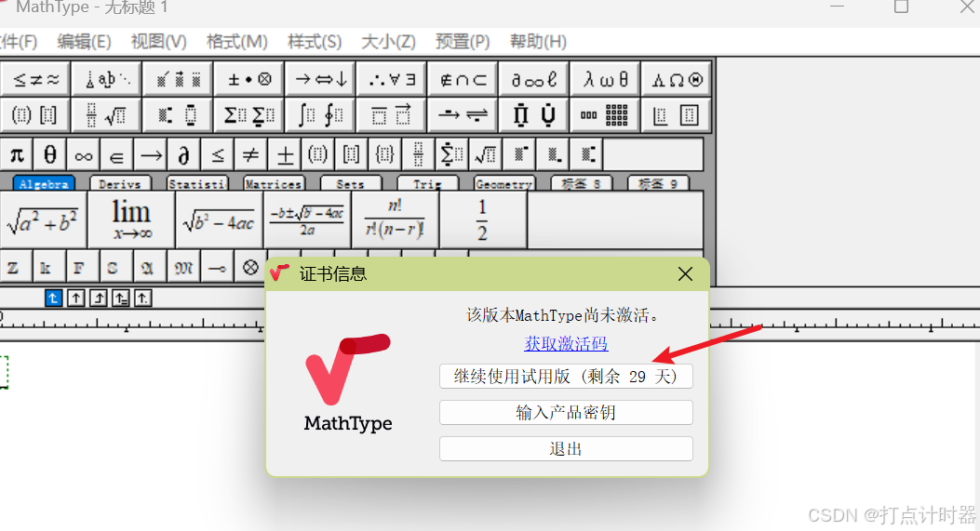This screenshot has width=980, height=531.
Task: Insert the lim x→∞ expression
Action: tap(131, 220)
